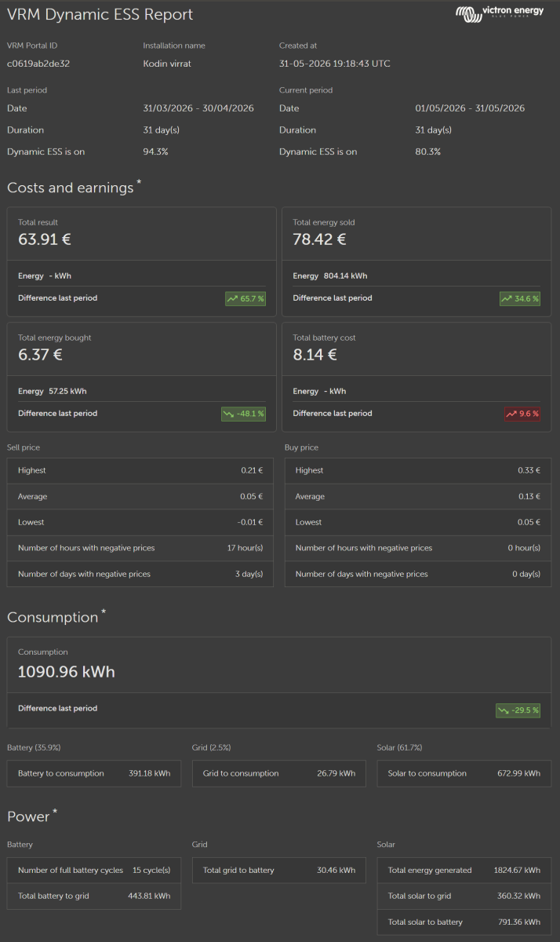Click the Total result 65.7 % trend badge
Image resolution: width=560 pixels, height=942 pixels.
tap(245, 298)
